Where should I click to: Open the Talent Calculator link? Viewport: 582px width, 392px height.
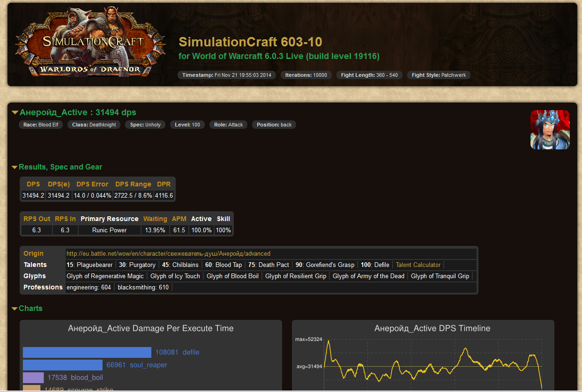click(418, 265)
